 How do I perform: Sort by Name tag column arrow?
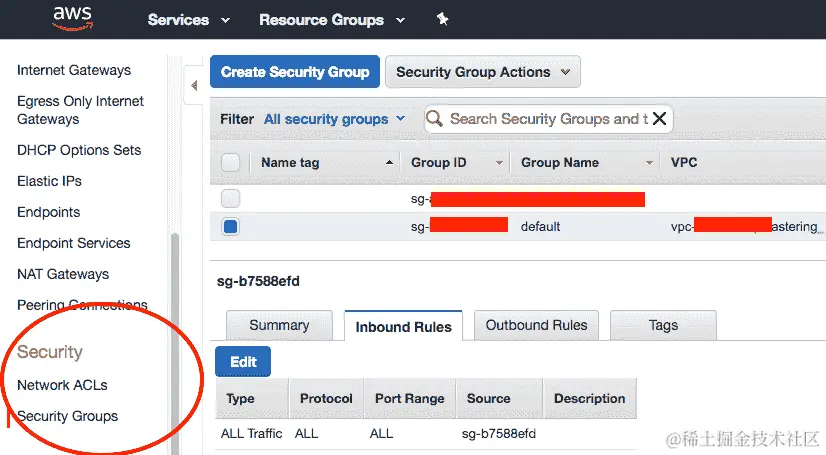pyautogui.click(x=389, y=162)
